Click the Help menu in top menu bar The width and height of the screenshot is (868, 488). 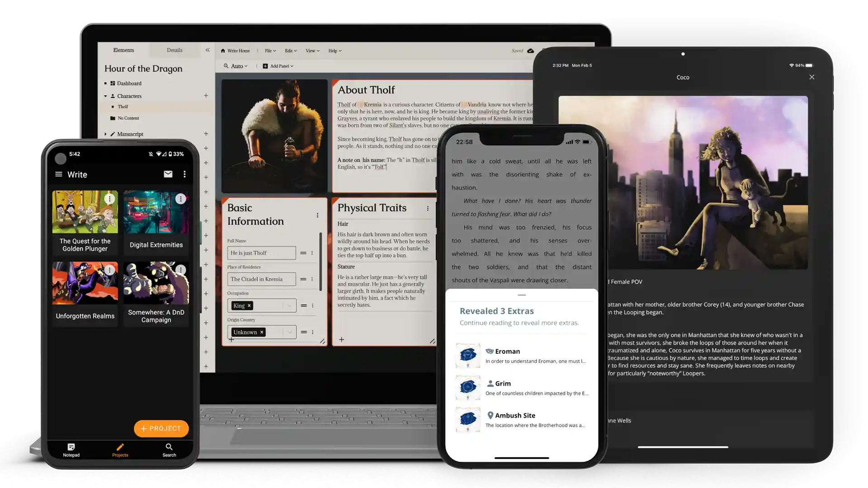click(x=334, y=51)
